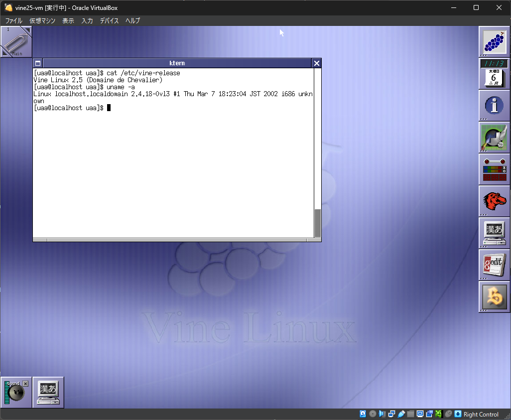Mute sound with the Sound applet X button
Viewport: 511px width, 420px height.
tap(25, 384)
